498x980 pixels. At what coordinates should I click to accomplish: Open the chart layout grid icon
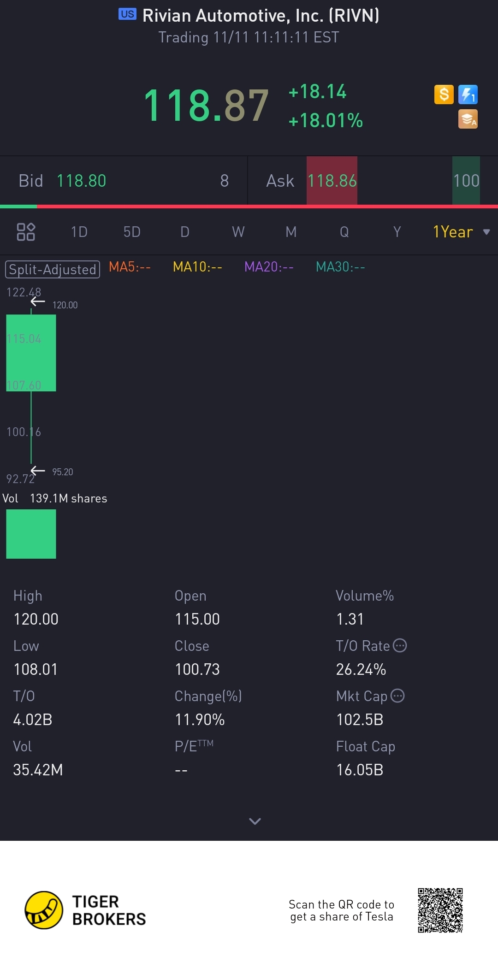tap(26, 231)
